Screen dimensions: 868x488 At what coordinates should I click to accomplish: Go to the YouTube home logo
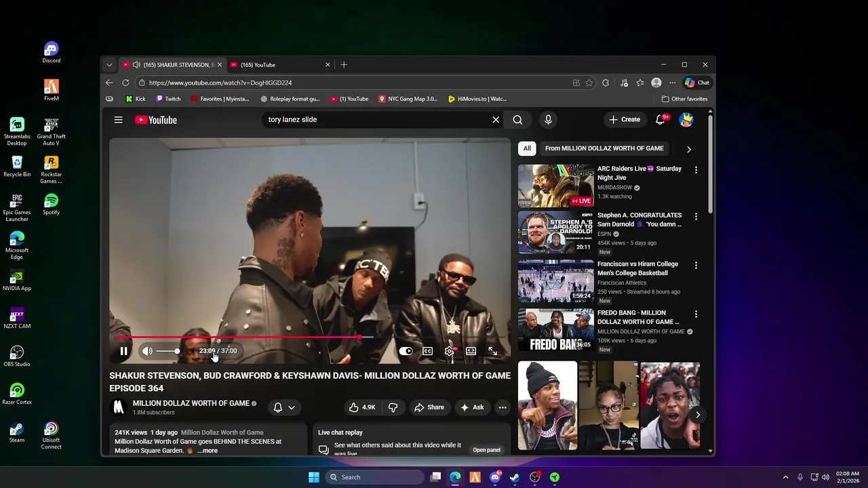[x=156, y=120]
